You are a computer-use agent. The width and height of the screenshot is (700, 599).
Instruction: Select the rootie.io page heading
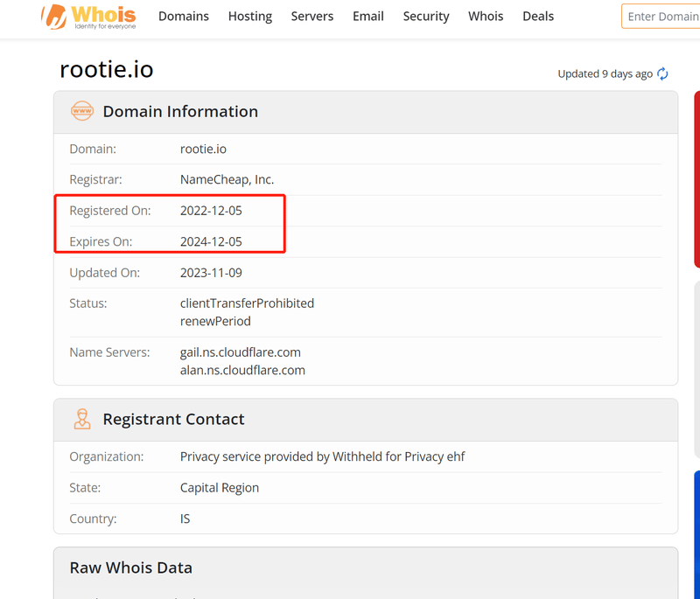[107, 70]
